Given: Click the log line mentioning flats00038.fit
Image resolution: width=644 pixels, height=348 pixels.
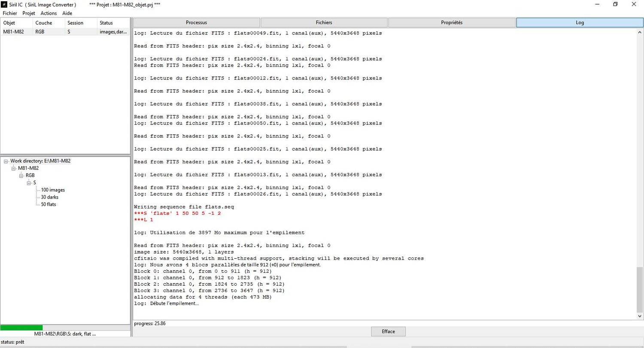Looking at the screenshot, I should coord(258,104).
